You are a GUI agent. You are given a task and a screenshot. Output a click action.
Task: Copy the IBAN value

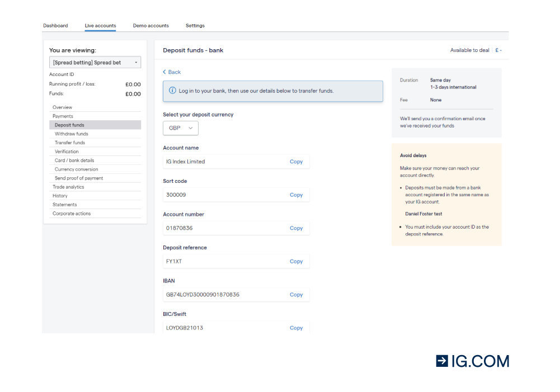(296, 295)
